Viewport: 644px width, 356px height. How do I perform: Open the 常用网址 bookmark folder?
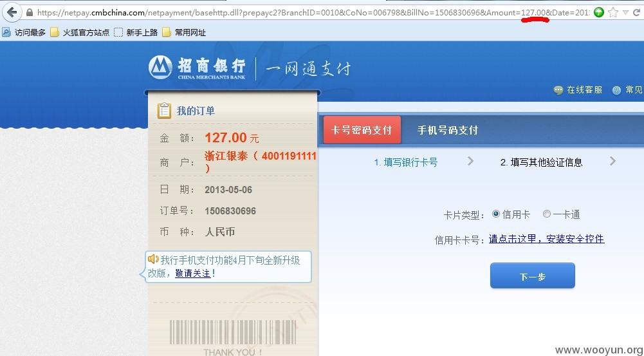point(184,32)
